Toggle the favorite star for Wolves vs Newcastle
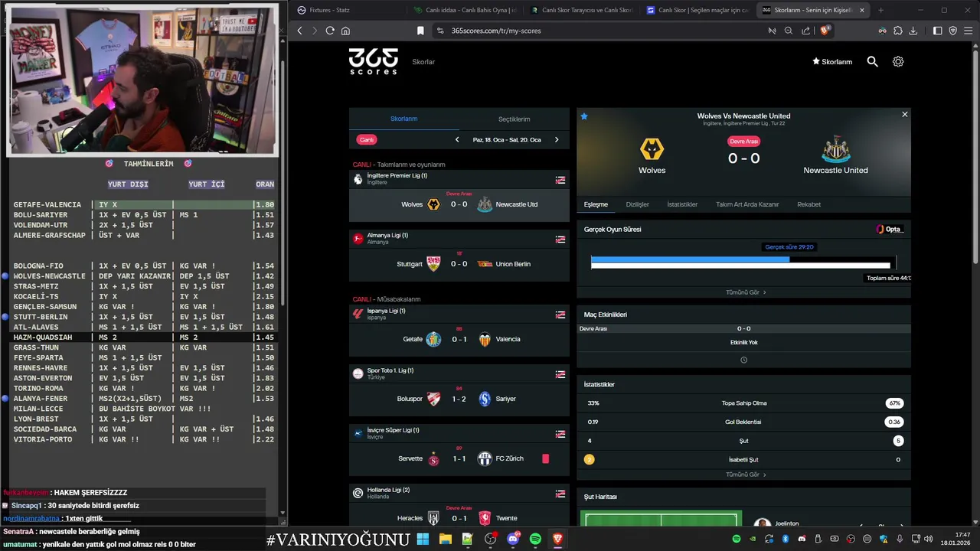The height and width of the screenshot is (551, 980). pyautogui.click(x=584, y=116)
